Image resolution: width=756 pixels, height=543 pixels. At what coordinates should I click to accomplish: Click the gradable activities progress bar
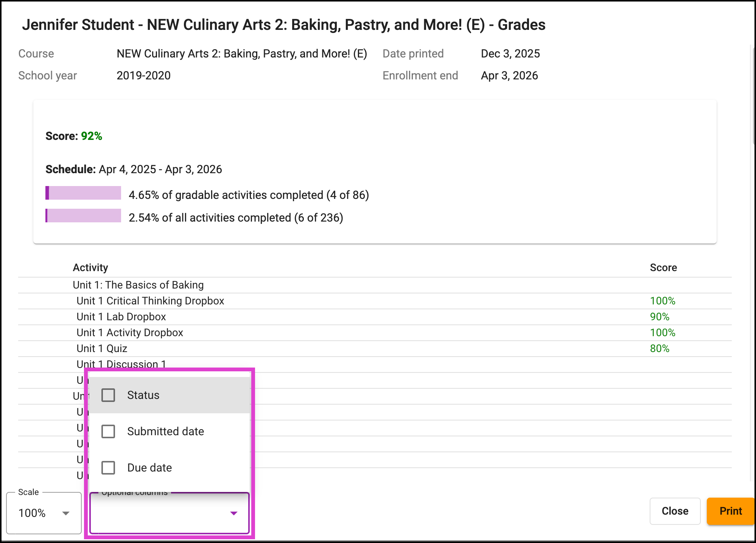click(x=83, y=193)
